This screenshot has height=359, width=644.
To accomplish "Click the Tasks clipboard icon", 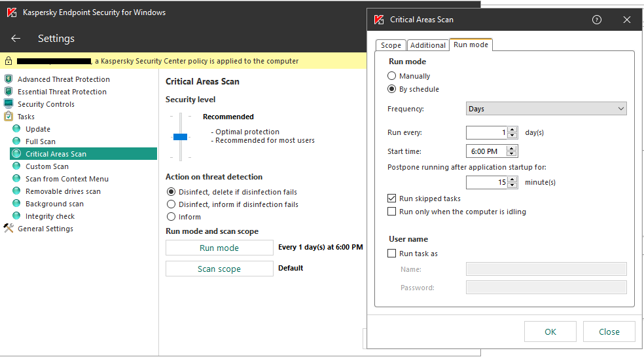I will click(x=9, y=117).
